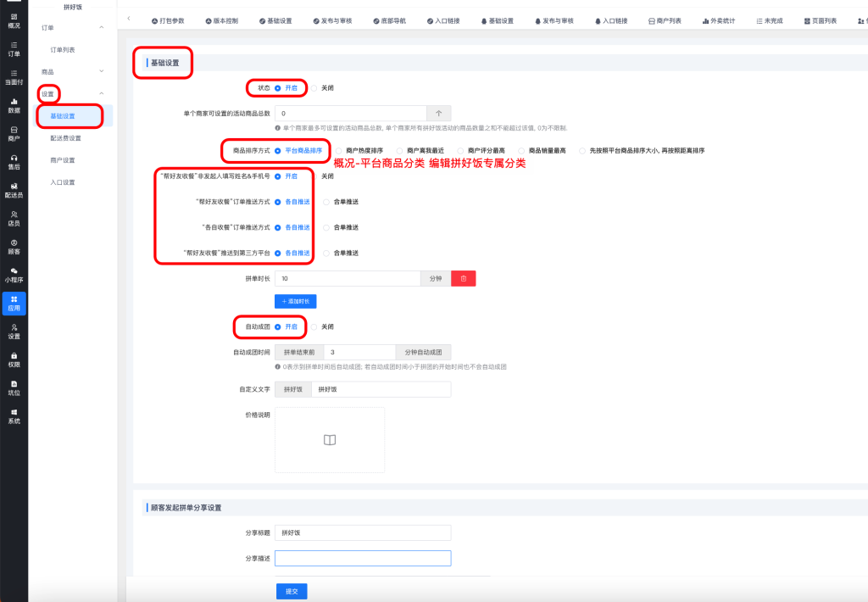This screenshot has width=868, height=602.
Task: Click red trash delete button beside 分钟
Action: click(463, 278)
